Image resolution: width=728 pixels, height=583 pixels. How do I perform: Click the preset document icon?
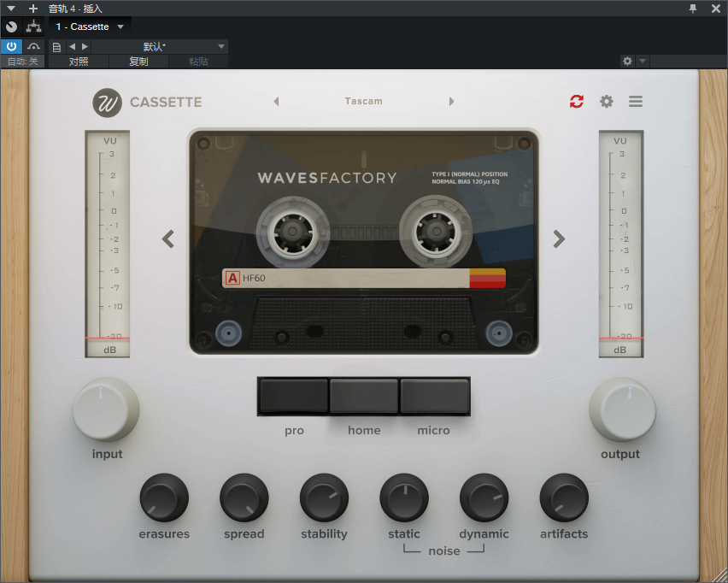click(56, 47)
